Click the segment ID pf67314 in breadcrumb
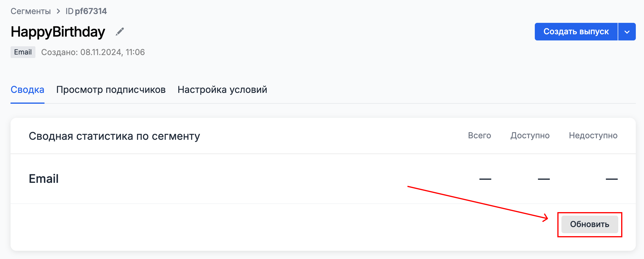 click(x=87, y=11)
